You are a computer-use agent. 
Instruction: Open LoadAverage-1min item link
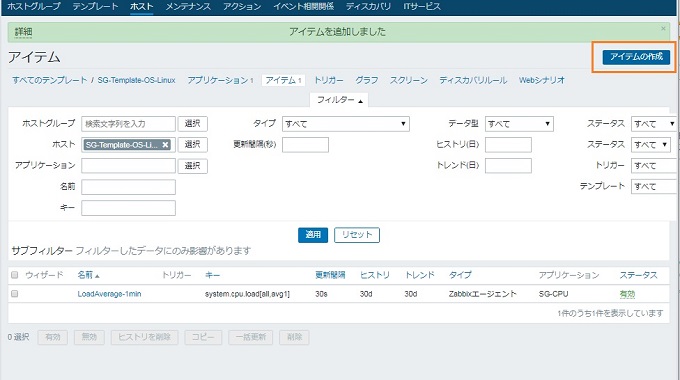(x=109, y=294)
